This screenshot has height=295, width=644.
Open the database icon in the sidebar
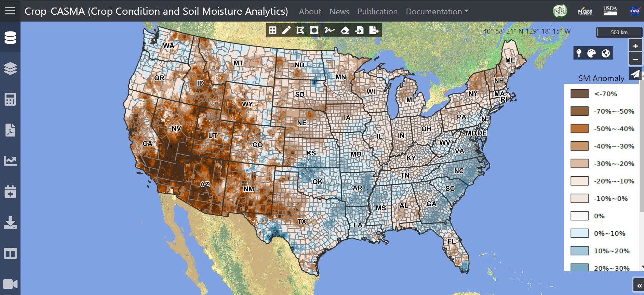(10, 38)
